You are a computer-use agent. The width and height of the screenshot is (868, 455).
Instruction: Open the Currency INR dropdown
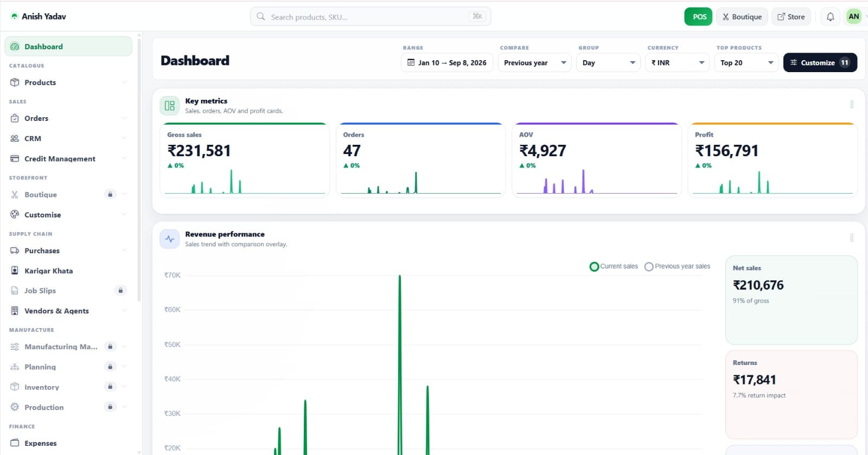click(677, 63)
